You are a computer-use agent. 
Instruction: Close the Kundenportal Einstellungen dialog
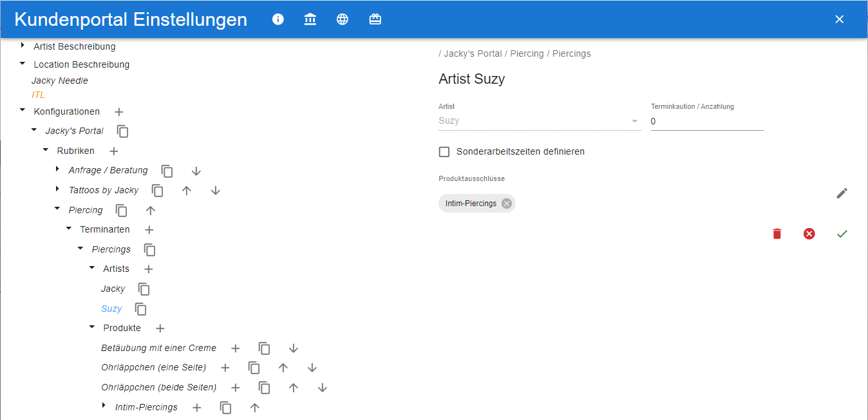(x=839, y=19)
